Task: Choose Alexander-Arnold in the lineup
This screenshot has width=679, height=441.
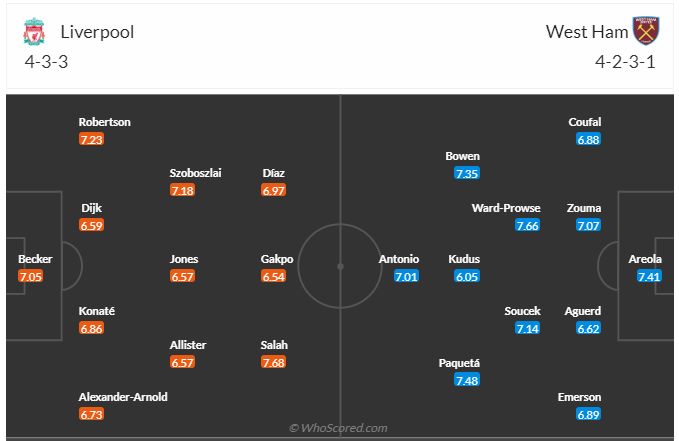Action: coord(123,397)
